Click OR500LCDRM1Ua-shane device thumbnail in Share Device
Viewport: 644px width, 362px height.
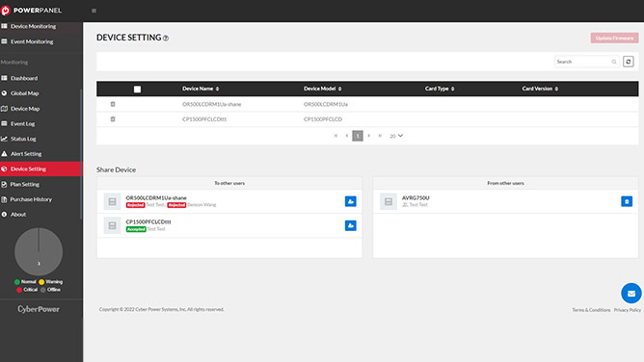(112, 202)
